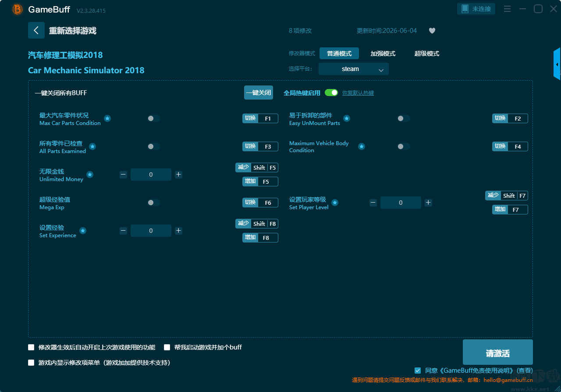Toggle All Parts Examined switch
561x392 pixels.
154,146
